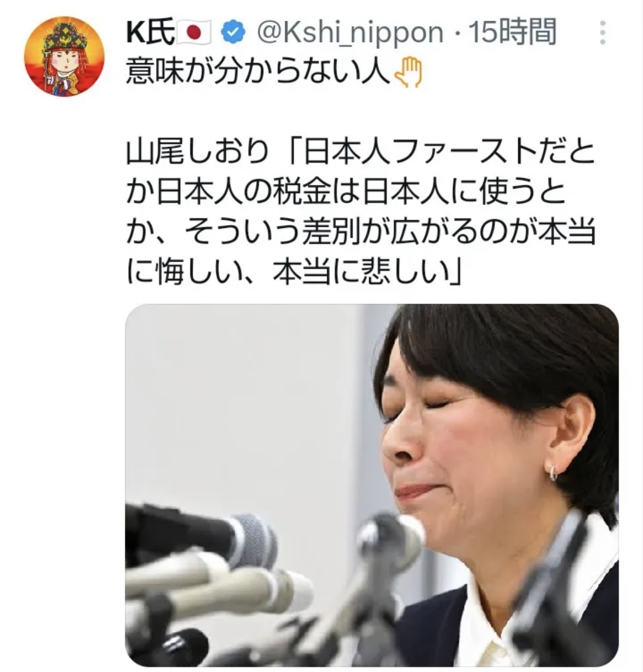Click the 15時間 timestamp

[512, 33]
